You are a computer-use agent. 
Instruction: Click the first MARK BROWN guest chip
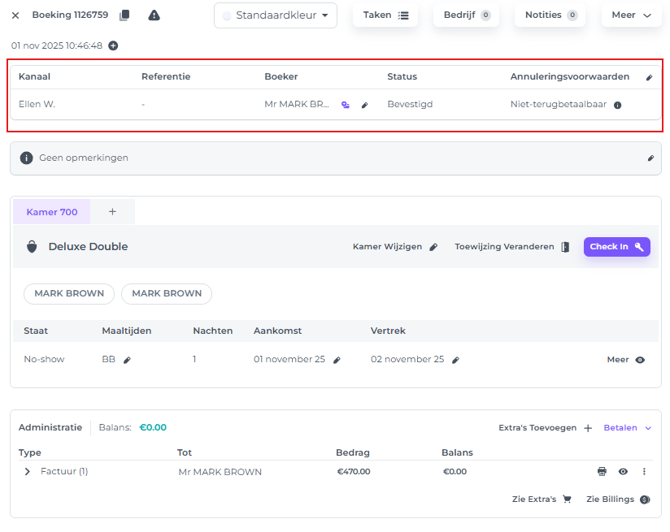(69, 294)
